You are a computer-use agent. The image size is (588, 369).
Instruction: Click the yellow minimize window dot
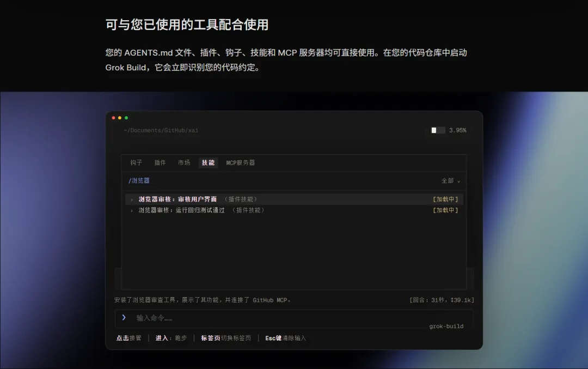click(x=120, y=118)
